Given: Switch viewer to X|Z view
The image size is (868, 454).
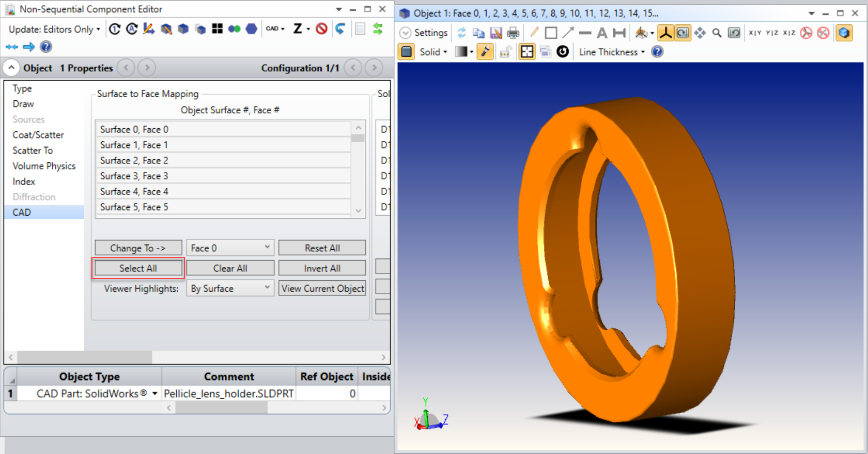Looking at the screenshot, I should coord(789,33).
